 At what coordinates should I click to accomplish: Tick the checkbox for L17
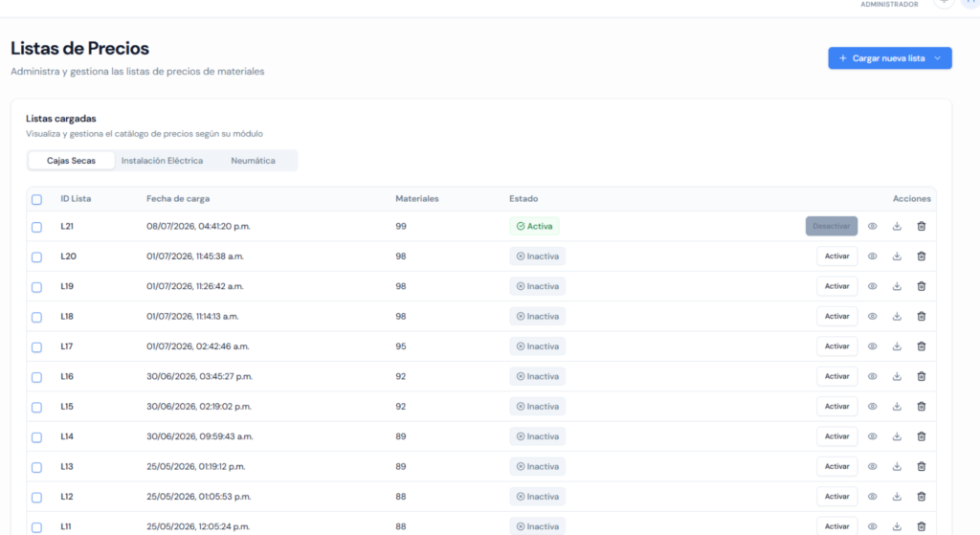(37, 346)
